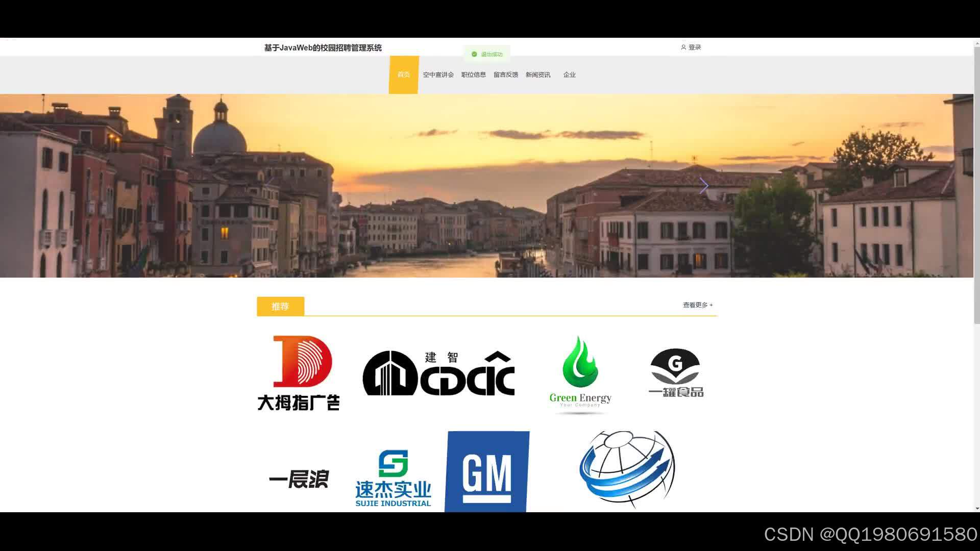Click the user profile icon beside 登录
Viewport: 980px width, 551px height.
(x=684, y=47)
